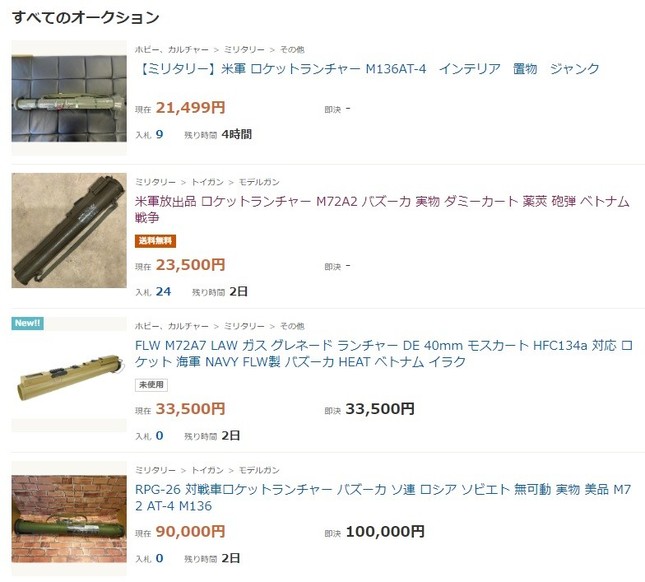This screenshot has width=645, height=582.
Task: Open ミリタリー breadcrumb in first listing
Action: (244, 50)
